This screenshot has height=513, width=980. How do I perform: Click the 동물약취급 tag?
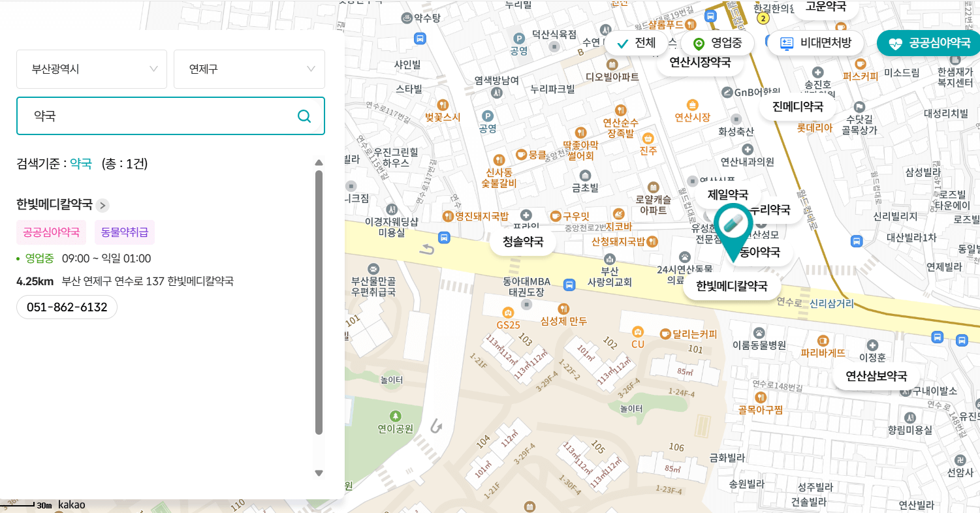pyautogui.click(x=124, y=232)
